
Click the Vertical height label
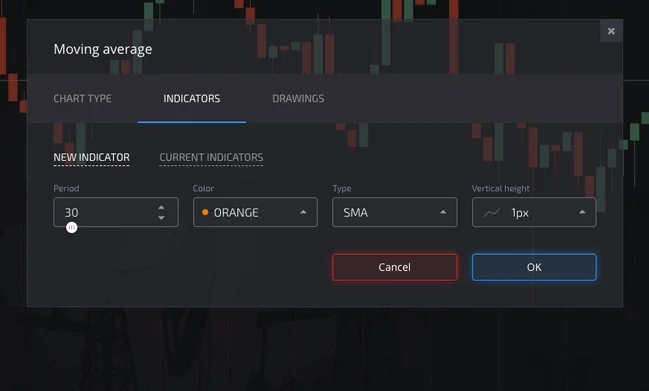[500, 188]
